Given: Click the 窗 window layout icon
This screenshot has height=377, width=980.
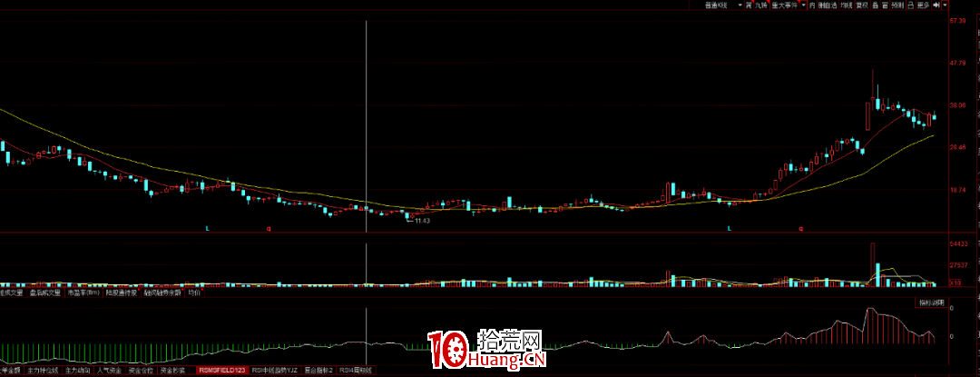Looking at the screenshot, I should [885, 5].
